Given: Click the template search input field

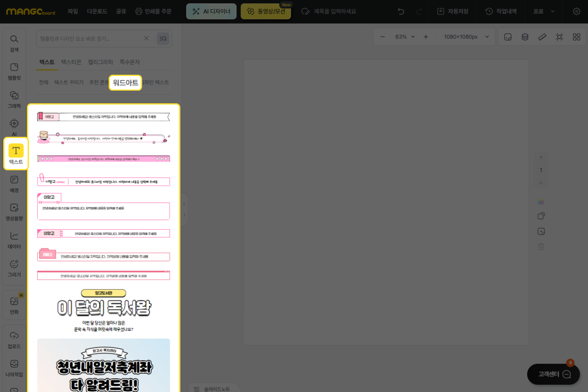Looking at the screenshot, I should pos(90,39).
